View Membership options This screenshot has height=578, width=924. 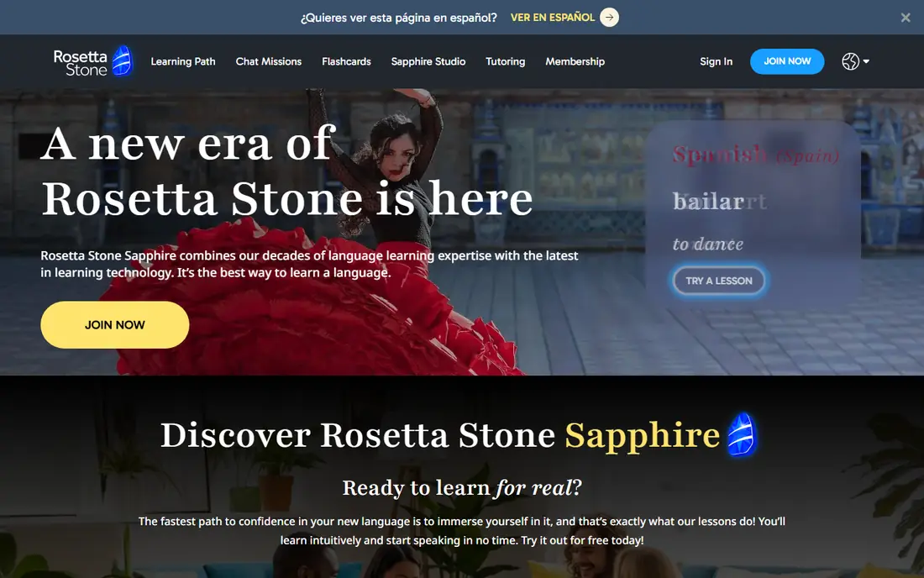coord(575,61)
